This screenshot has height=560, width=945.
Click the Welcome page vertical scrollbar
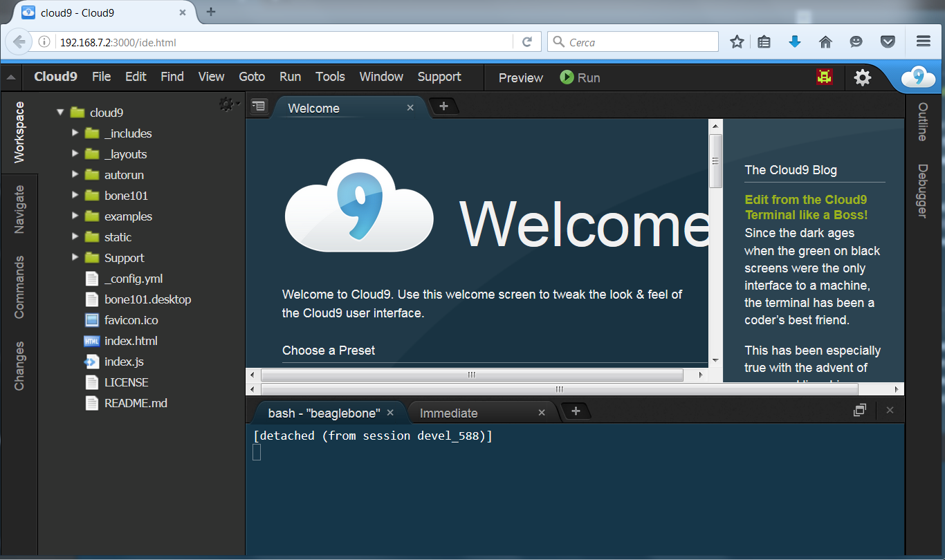[x=715, y=162]
